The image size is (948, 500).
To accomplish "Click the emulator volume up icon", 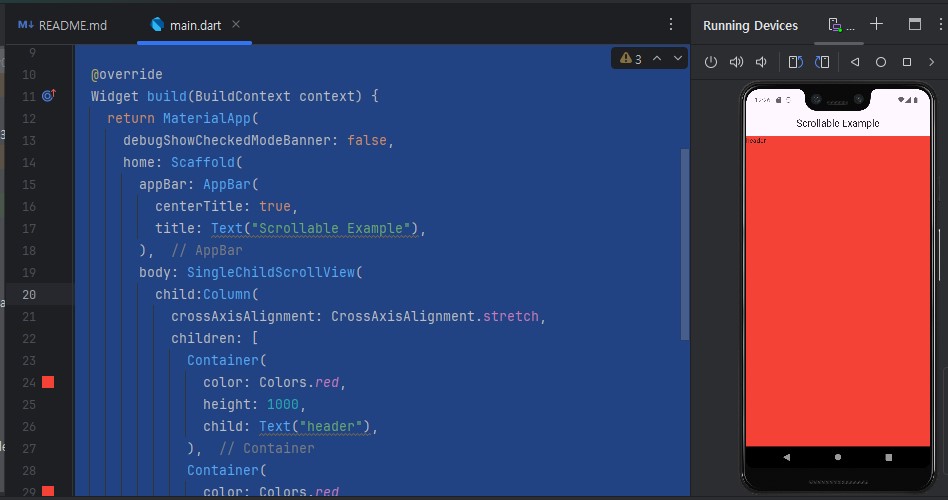I will coord(736,62).
